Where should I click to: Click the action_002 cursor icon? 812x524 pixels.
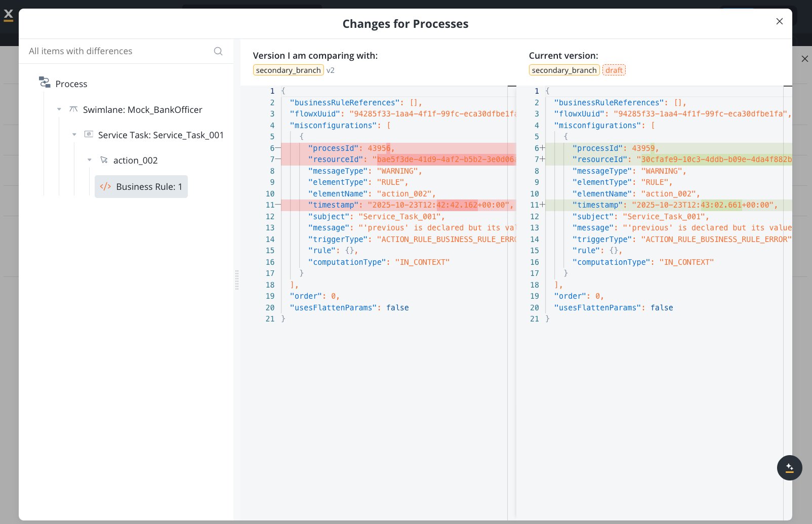click(x=104, y=160)
